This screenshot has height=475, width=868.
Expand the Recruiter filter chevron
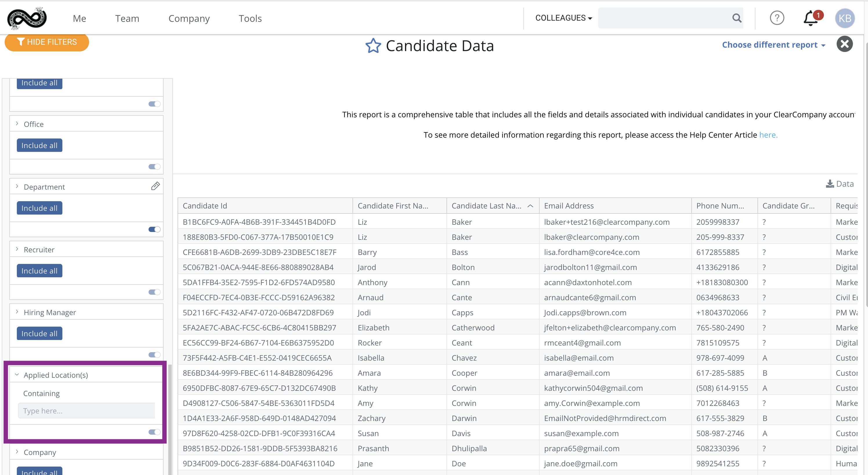[17, 249]
